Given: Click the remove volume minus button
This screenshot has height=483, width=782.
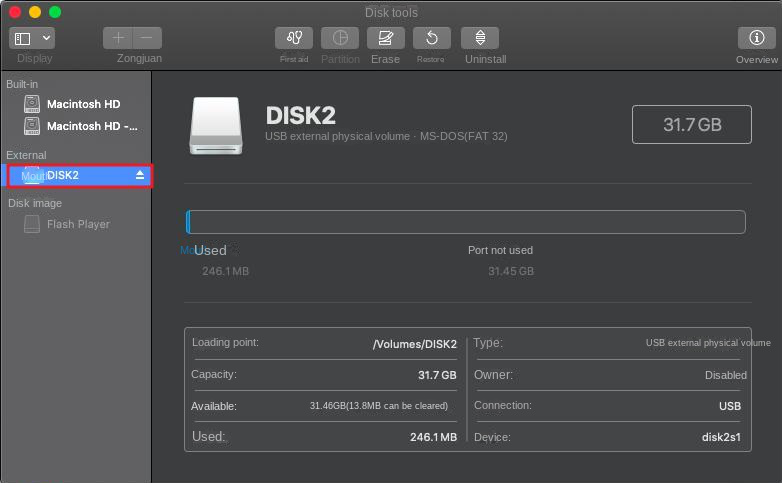Looking at the screenshot, I should click(x=147, y=38).
